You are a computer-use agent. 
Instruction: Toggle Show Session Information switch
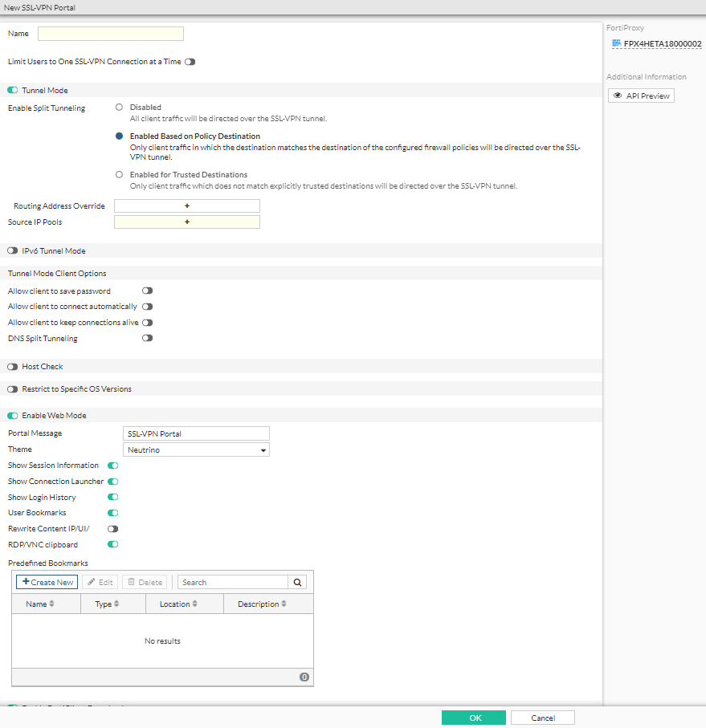point(113,466)
